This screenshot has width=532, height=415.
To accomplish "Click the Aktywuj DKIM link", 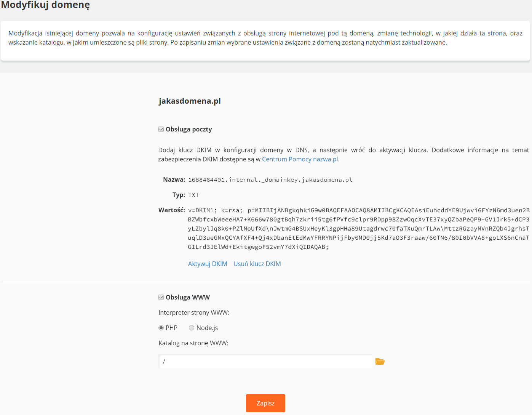I will pos(208,264).
